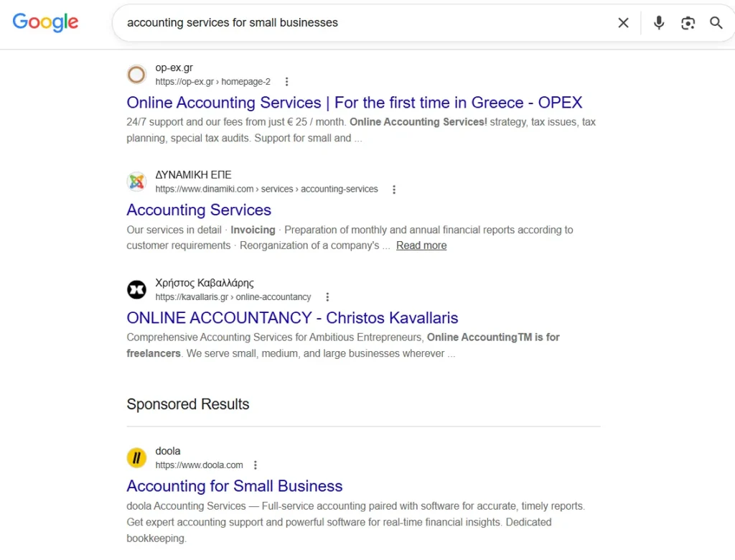Click Read more under Accounting Services snippet
The height and width of the screenshot is (560, 735).
click(x=421, y=246)
